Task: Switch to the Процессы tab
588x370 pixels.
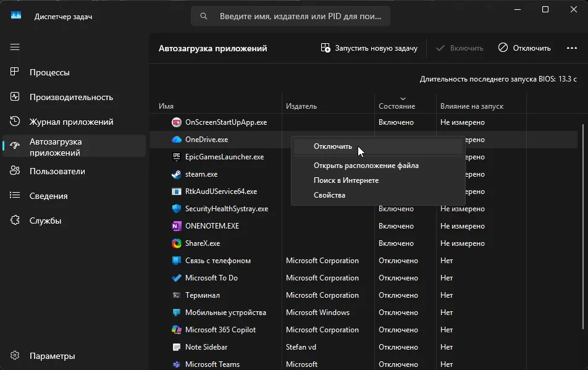Action: (74, 72)
